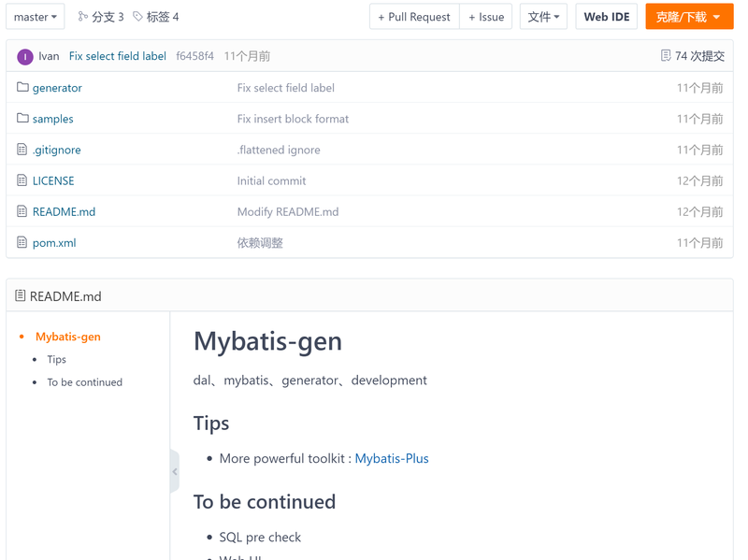Click the samples folder icon

[22, 118]
